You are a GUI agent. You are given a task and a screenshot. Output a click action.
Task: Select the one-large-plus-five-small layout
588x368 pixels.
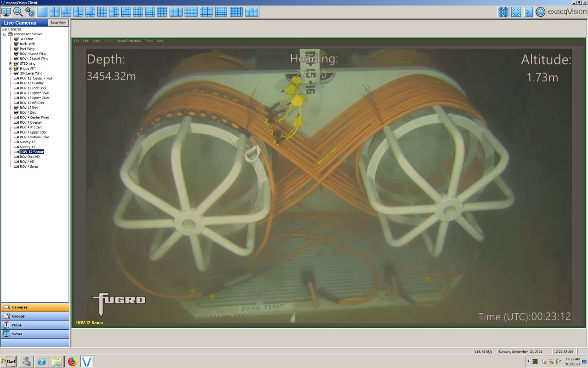pyautogui.click(x=67, y=12)
